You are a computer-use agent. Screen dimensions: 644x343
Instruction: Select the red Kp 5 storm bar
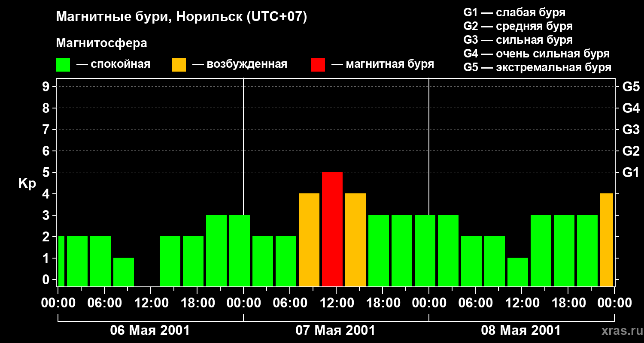point(332,229)
